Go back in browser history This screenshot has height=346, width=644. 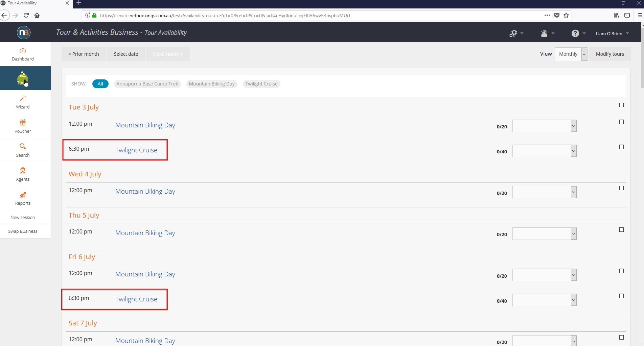[4, 15]
